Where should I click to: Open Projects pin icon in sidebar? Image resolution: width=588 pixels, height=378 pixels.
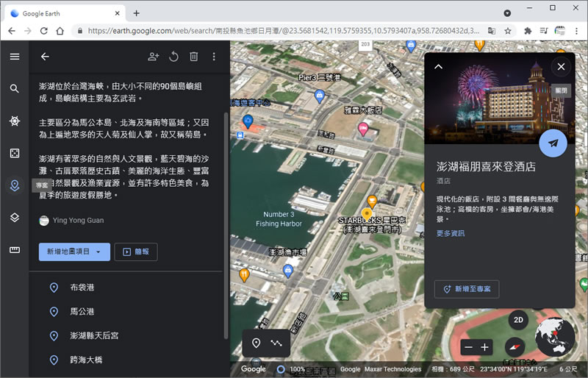point(15,185)
